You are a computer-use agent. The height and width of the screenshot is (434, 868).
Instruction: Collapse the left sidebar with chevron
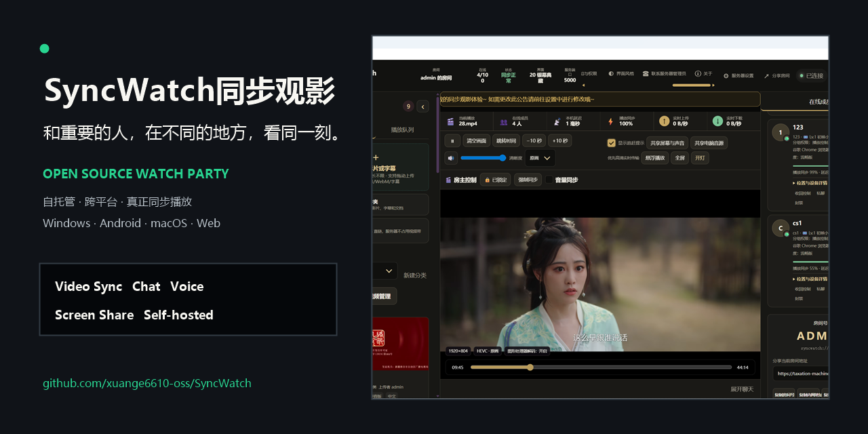tap(422, 106)
